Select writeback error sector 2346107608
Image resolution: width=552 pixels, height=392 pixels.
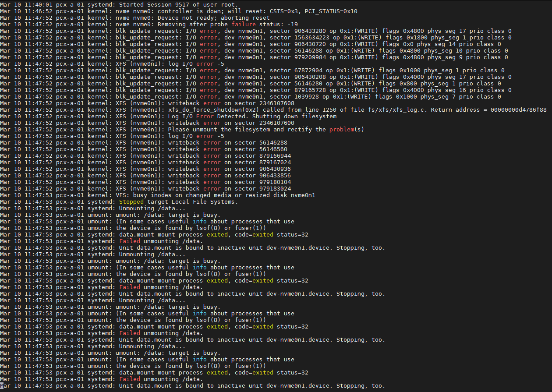[277, 103]
